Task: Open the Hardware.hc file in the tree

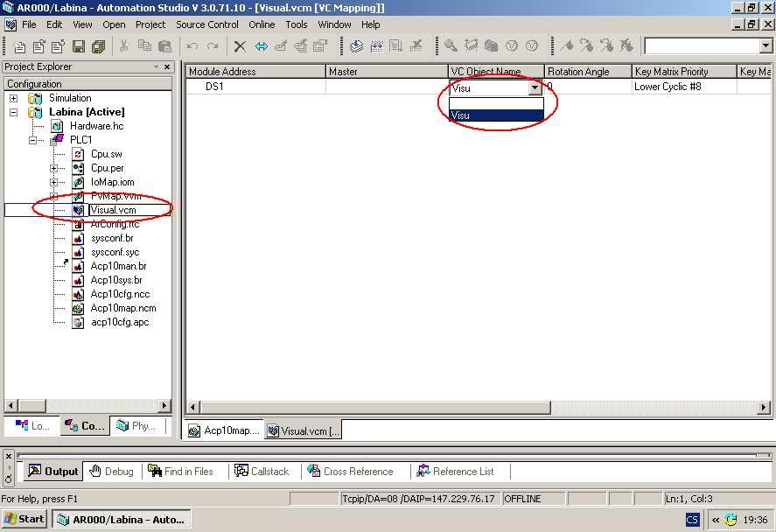Action: click(96, 126)
